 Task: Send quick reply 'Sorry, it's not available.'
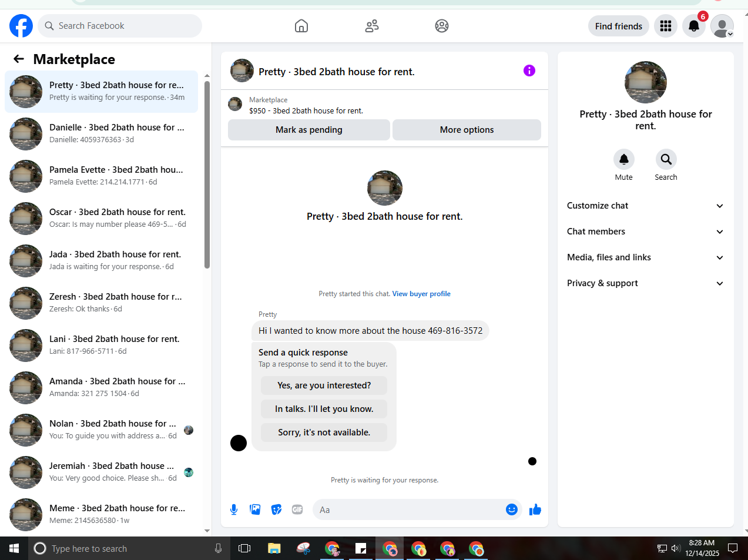(324, 432)
